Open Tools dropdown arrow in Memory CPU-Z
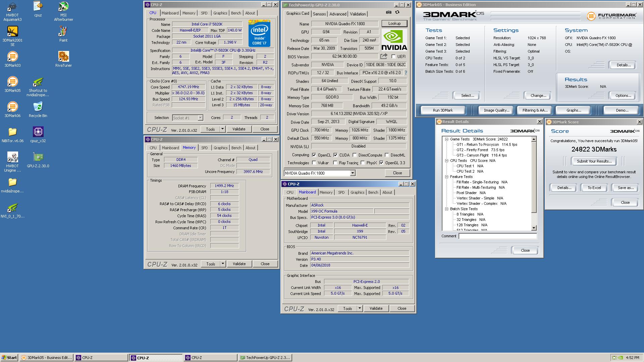This screenshot has width=644, height=362. pos(223,264)
